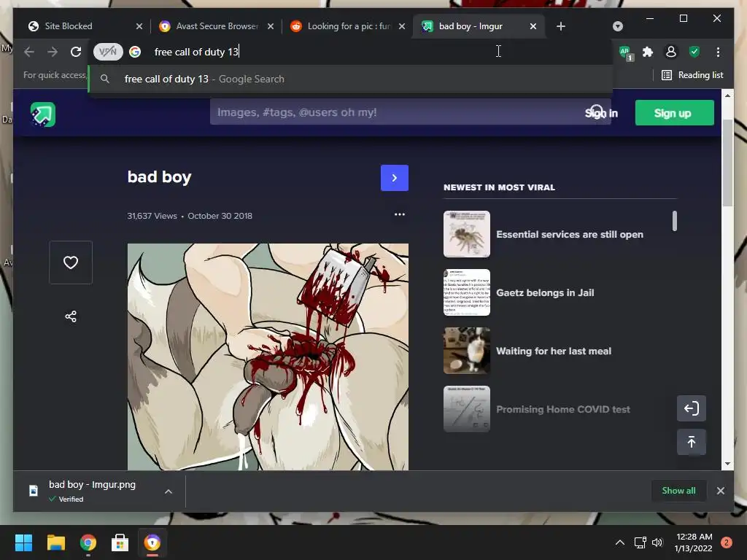Open the notification center badge
This screenshot has height=560, width=747.
[x=727, y=542]
